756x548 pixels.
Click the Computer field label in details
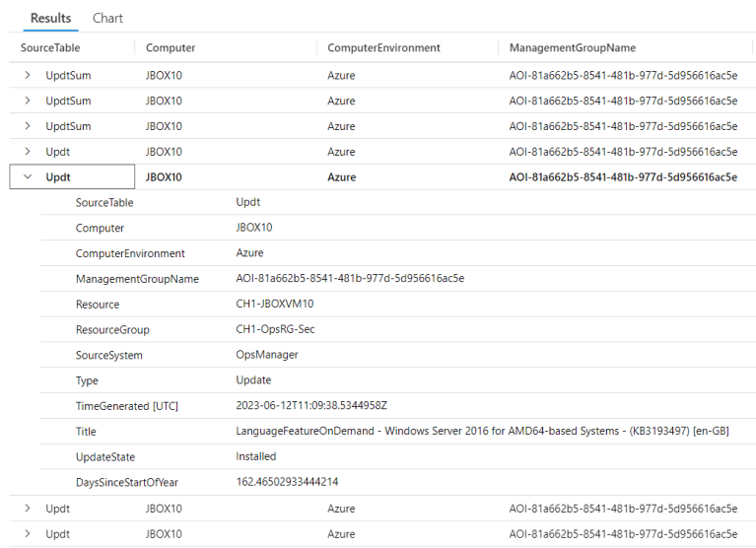pos(100,228)
